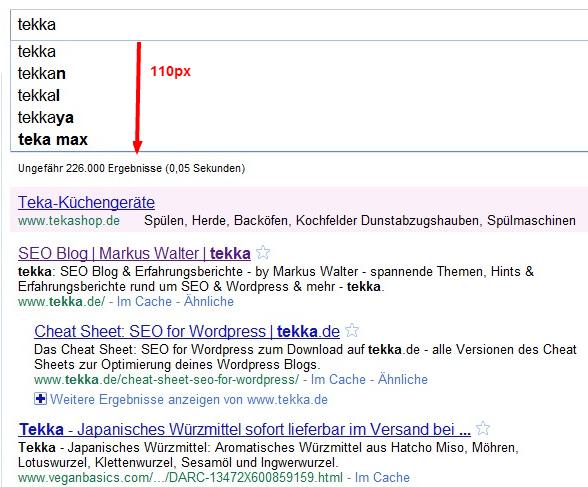The image size is (588, 487).
Task: Select the "tekkan" autocomplete suggestion
Action: click(x=299, y=73)
